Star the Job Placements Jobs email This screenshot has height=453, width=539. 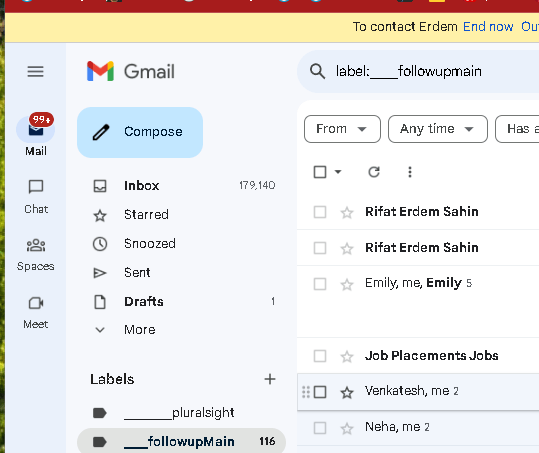[x=347, y=356]
